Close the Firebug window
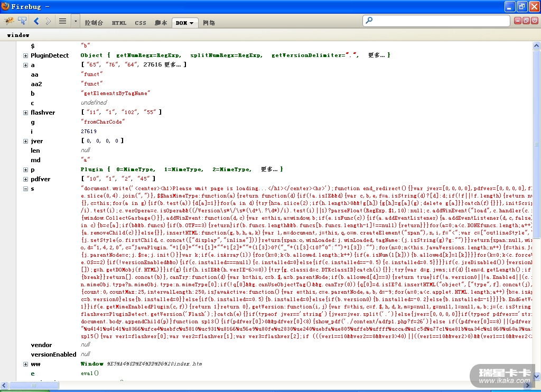Viewport: 541px width, 392px height. (534, 6)
